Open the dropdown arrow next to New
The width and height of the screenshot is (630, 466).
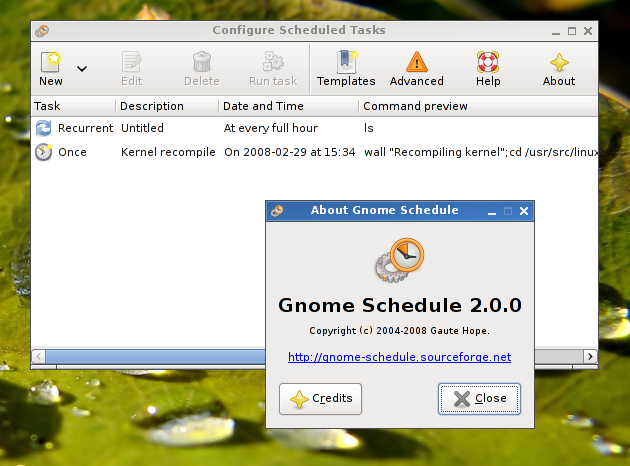82,69
